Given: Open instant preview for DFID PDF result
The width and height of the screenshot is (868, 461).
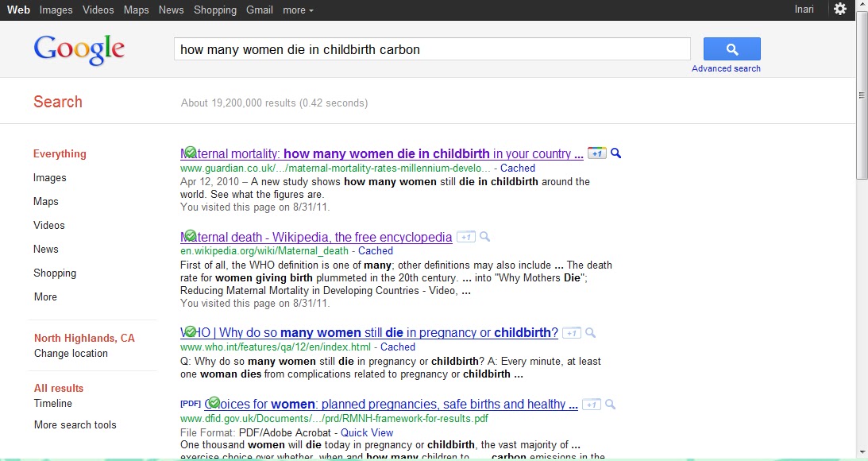Looking at the screenshot, I should [610, 405].
